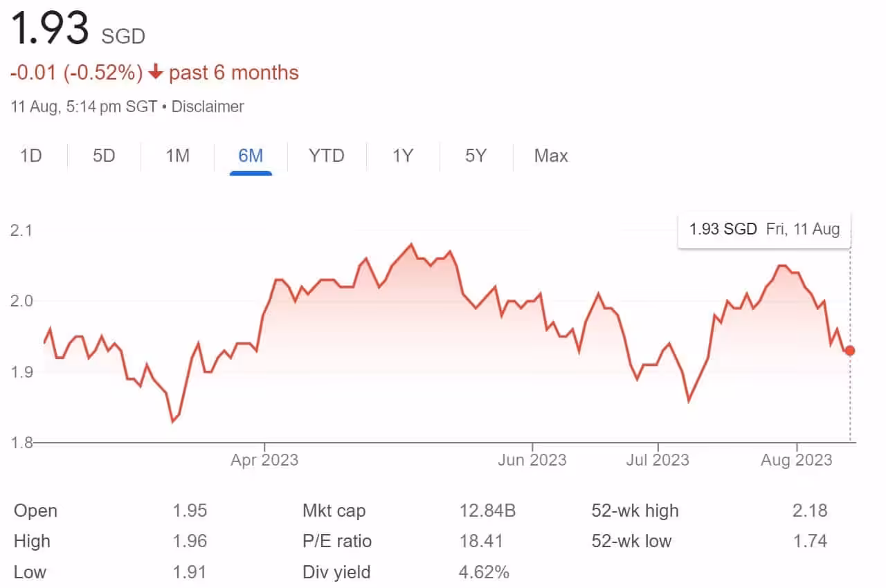Screen dimensions: 886x588
Task: Switch to the 1D time range tab
Action: 31,156
